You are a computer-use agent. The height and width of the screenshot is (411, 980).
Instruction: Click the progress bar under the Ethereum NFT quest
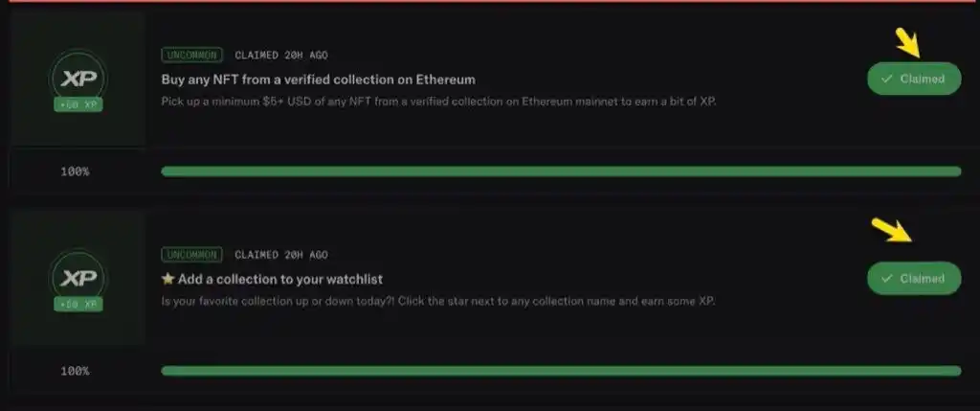pyautogui.click(x=561, y=171)
